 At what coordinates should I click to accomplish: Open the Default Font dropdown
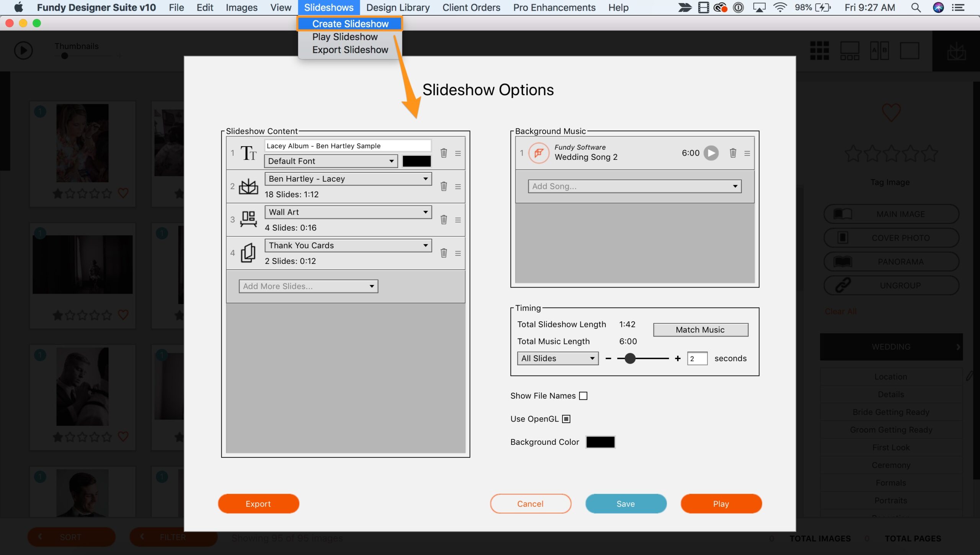pos(331,161)
